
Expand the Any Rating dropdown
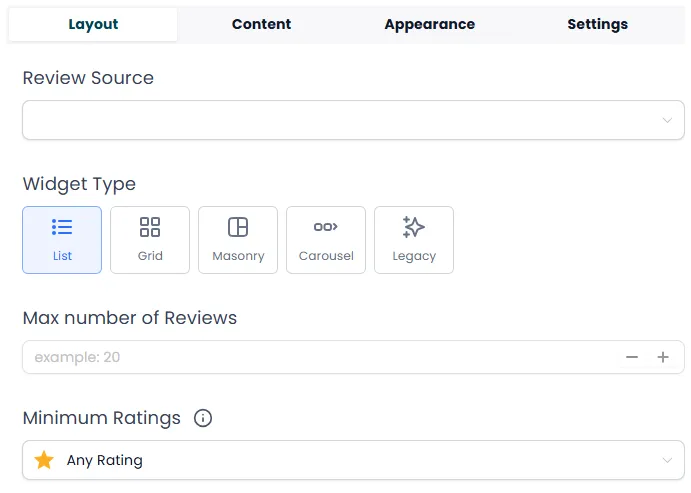coord(340,460)
